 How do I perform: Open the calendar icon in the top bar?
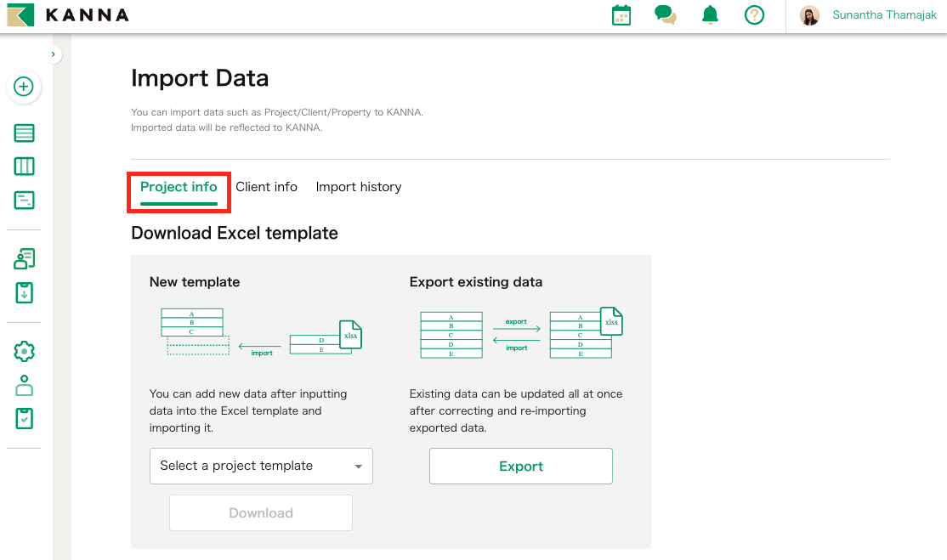pos(621,15)
